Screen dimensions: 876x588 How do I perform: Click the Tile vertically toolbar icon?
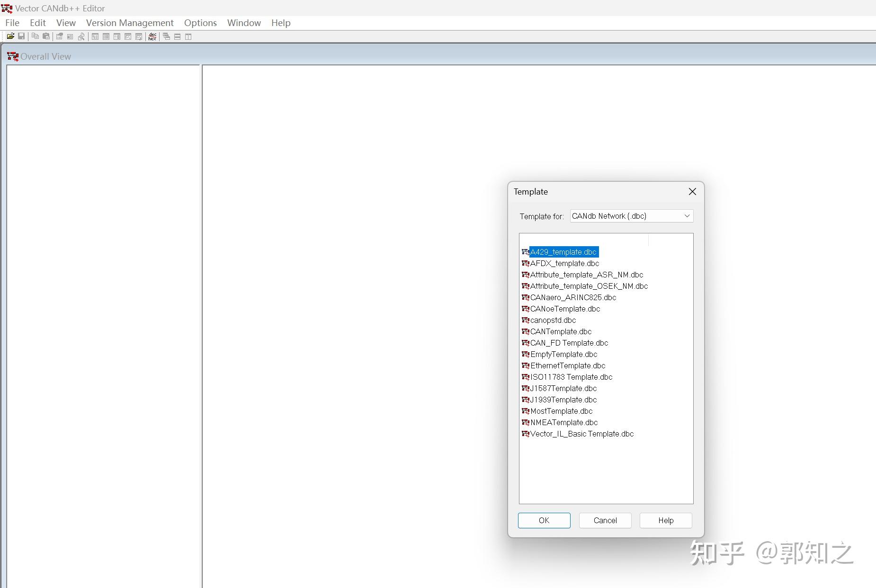(188, 36)
